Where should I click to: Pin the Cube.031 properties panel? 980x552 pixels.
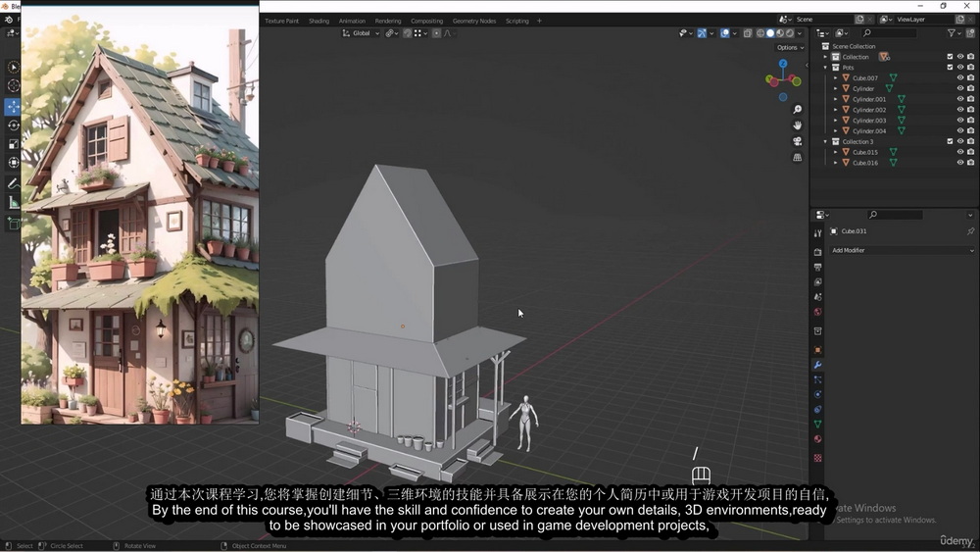coord(970,231)
